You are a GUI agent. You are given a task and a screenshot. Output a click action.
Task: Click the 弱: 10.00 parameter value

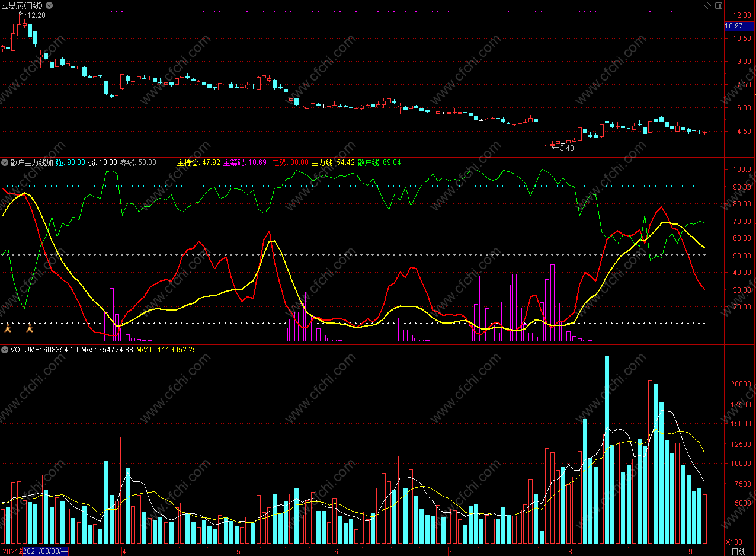(102, 162)
